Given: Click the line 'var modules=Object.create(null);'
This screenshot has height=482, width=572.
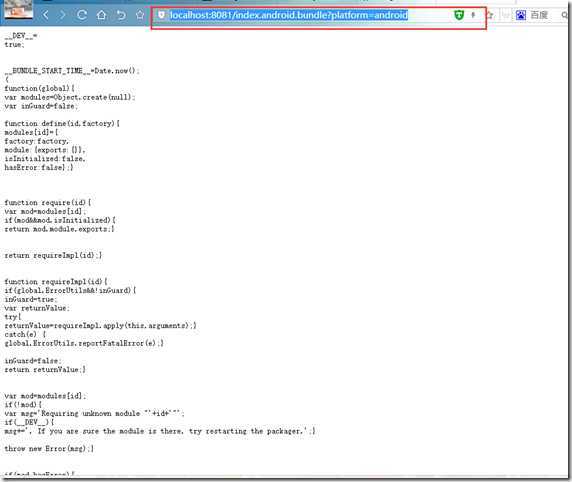Looking at the screenshot, I should click(x=70, y=97).
